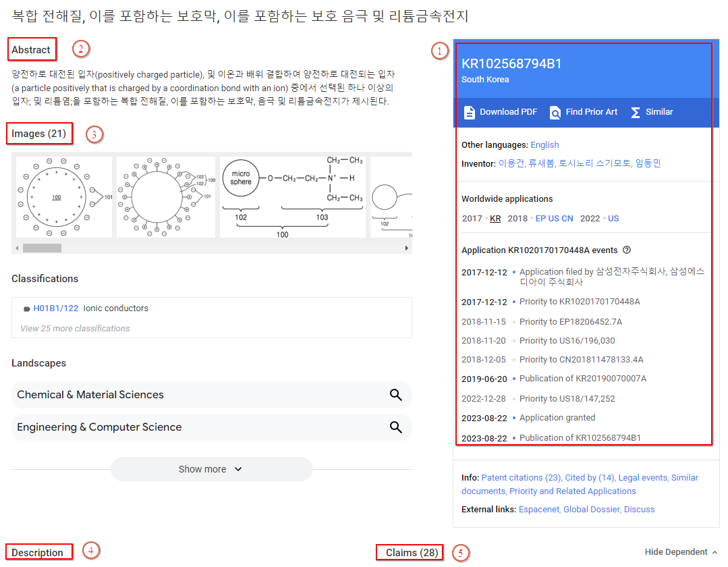
Task: Open inventor 임동민 link
Action: (648, 163)
